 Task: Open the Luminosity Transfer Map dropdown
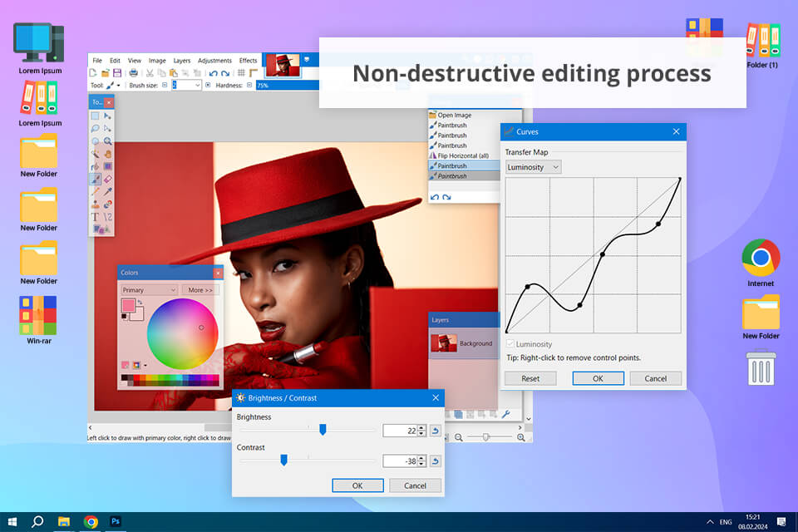(x=534, y=167)
